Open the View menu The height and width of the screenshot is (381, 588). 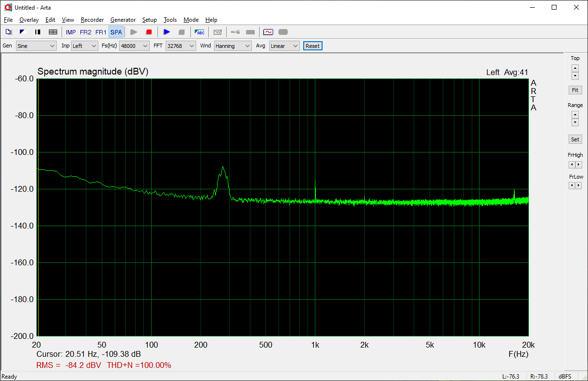tap(68, 20)
